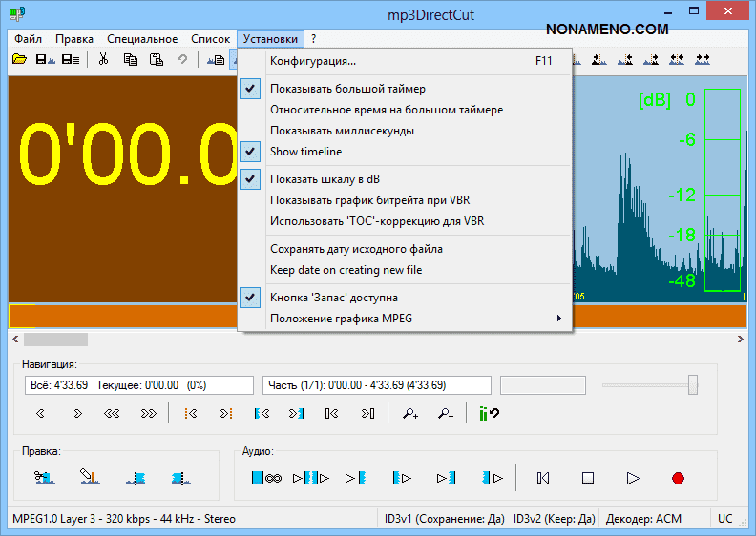Click the Zoom in magnifier icon
Viewport: 756px width, 536px height.
[410, 413]
